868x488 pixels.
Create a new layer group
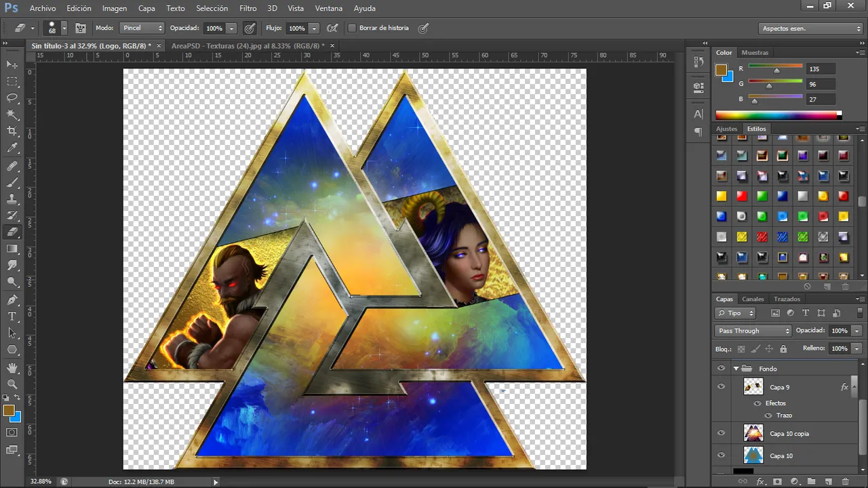811,481
